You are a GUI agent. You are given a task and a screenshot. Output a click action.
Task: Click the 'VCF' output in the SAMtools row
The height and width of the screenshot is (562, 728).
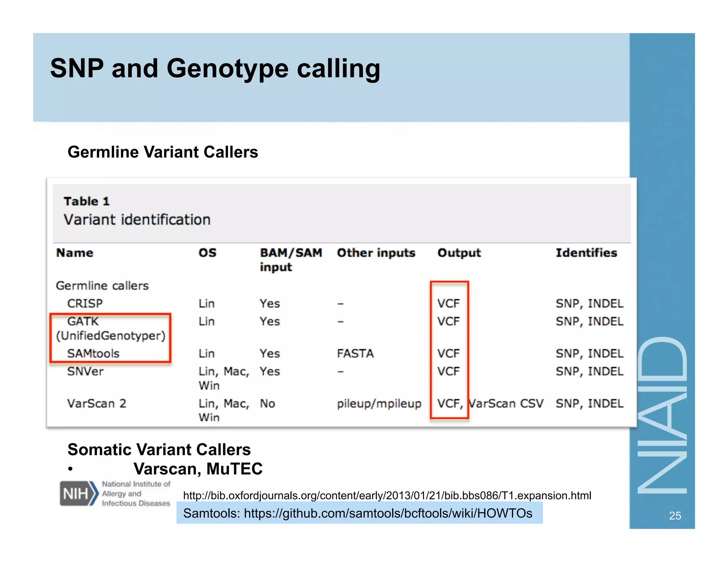449,353
